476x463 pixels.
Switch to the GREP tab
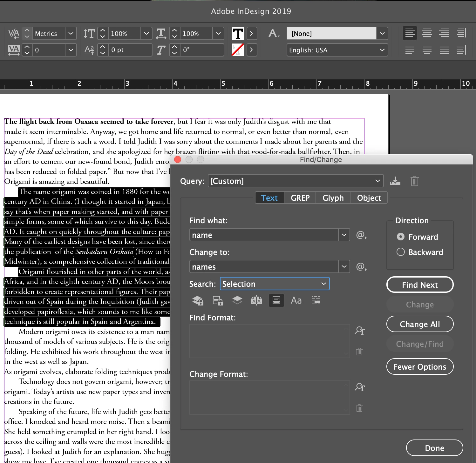tap(300, 198)
